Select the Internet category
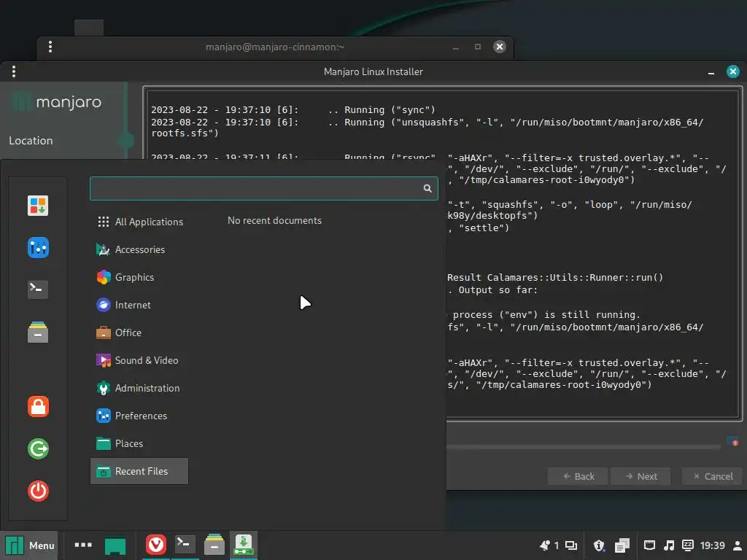 tap(139, 305)
